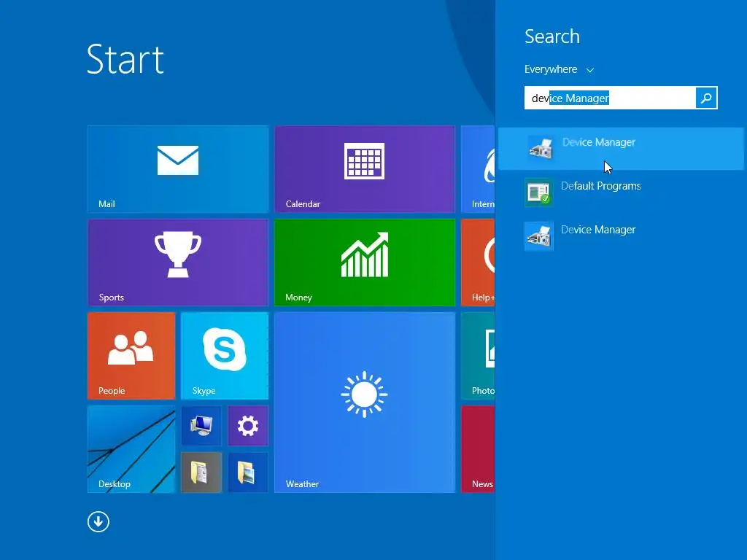Open the partially visible Internet Explorer tile
Viewport: 747px width, 560px height.
pyautogui.click(x=478, y=169)
